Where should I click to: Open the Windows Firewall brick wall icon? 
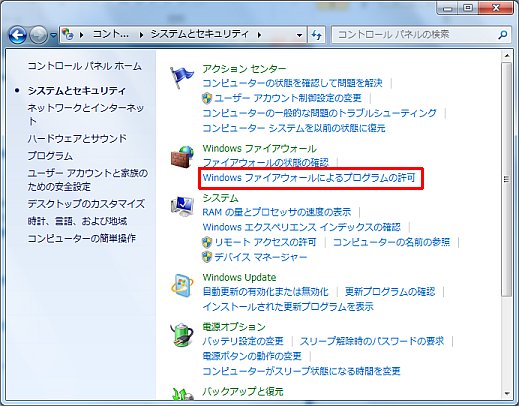tap(182, 156)
